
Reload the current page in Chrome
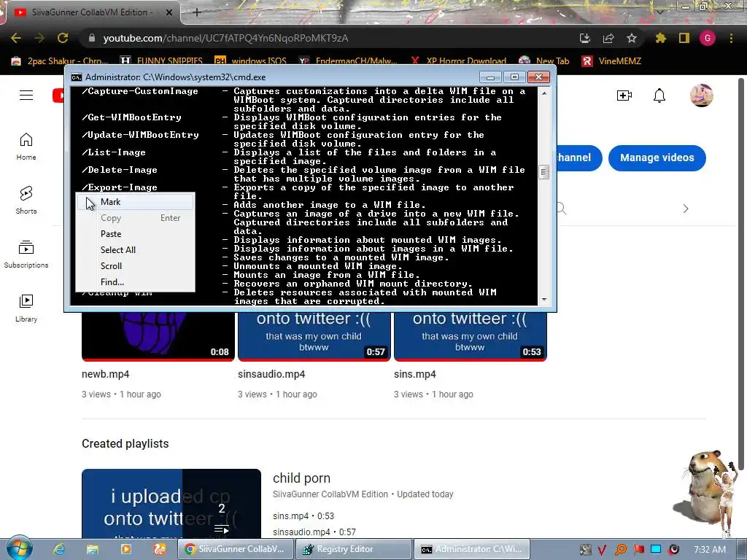[x=63, y=38]
